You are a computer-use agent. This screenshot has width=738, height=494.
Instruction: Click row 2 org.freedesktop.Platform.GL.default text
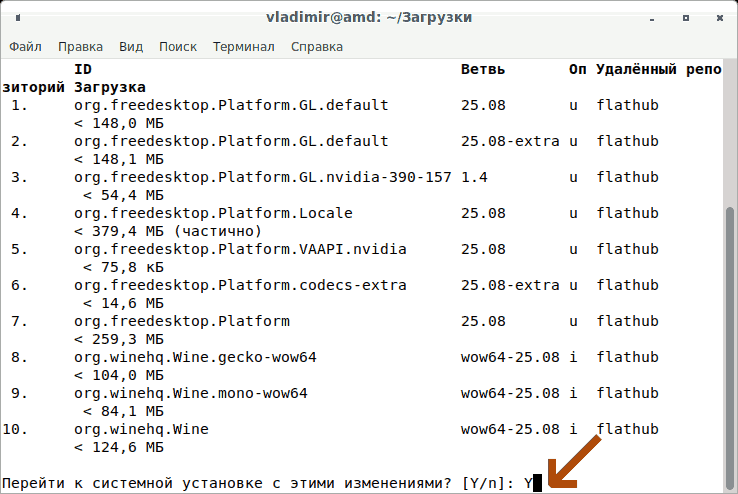tap(231, 142)
